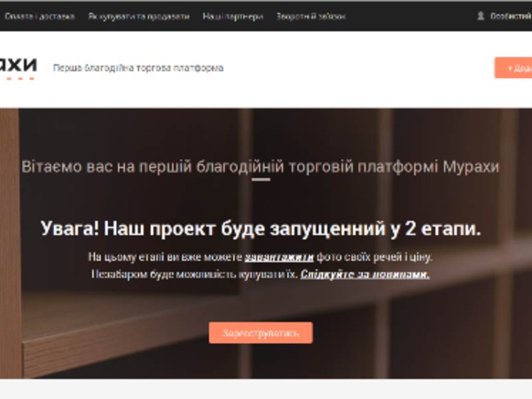Go to Наші партнери
This screenshot has width=532, height=399.
click(x=232, y=16)
